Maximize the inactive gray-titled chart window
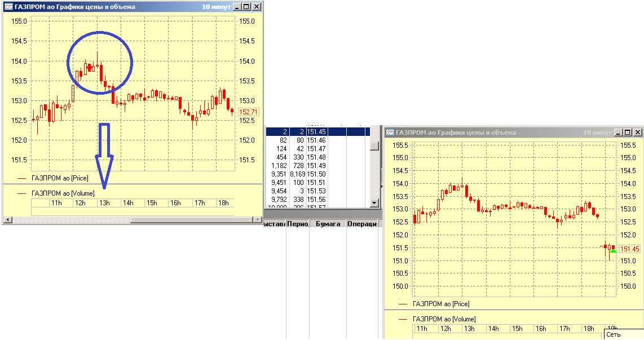Viewport: 644px width, 340px height. [628, 133]
